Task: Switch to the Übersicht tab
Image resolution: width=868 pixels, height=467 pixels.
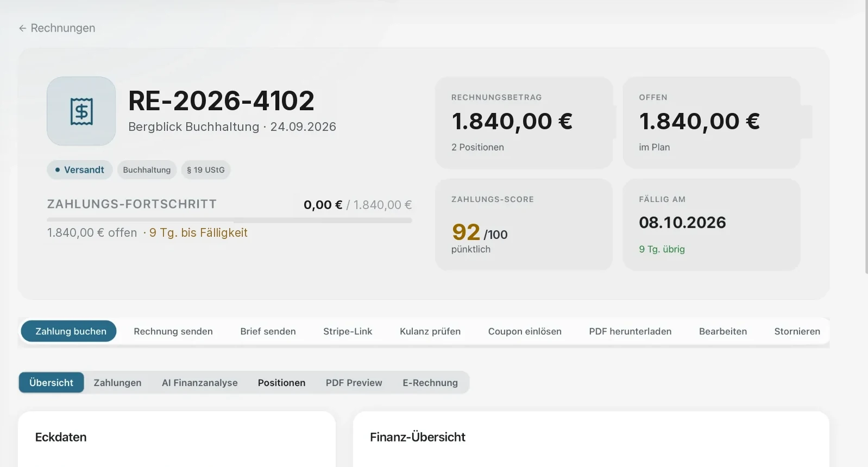Action: (x=51, y=383)
